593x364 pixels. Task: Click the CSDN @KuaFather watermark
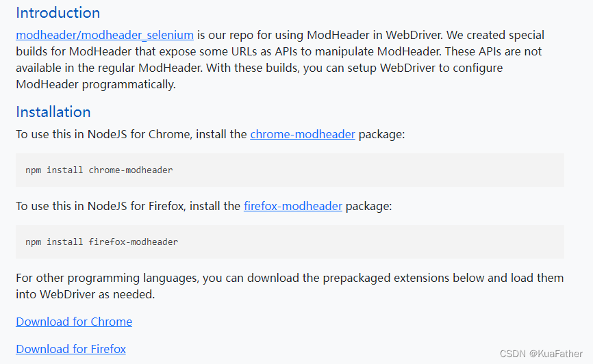coord(541,354)
